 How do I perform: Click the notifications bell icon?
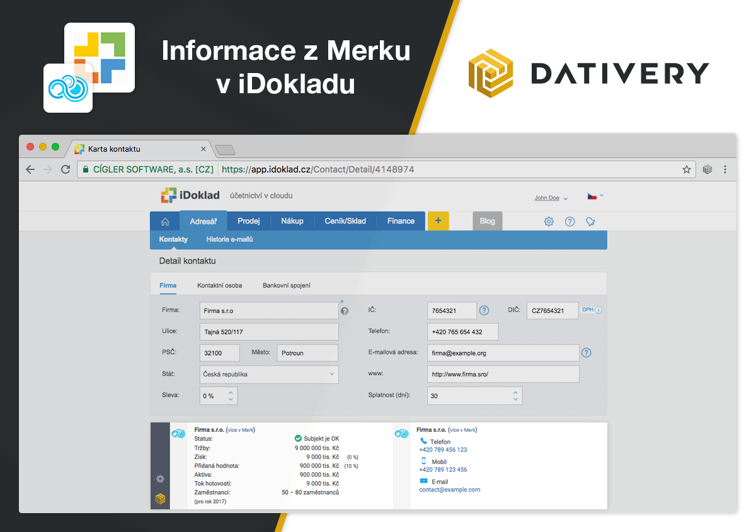pyautogui.click(x=590, y=222)
